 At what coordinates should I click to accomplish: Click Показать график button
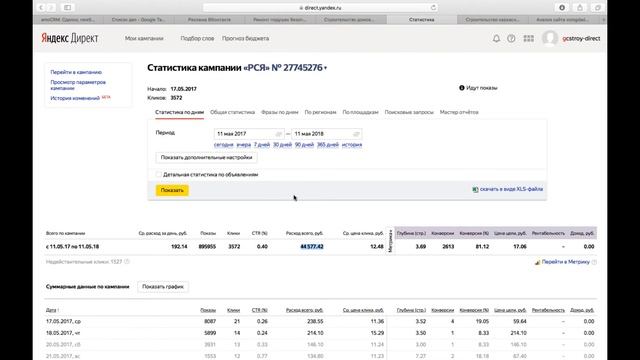coord(163,287)
